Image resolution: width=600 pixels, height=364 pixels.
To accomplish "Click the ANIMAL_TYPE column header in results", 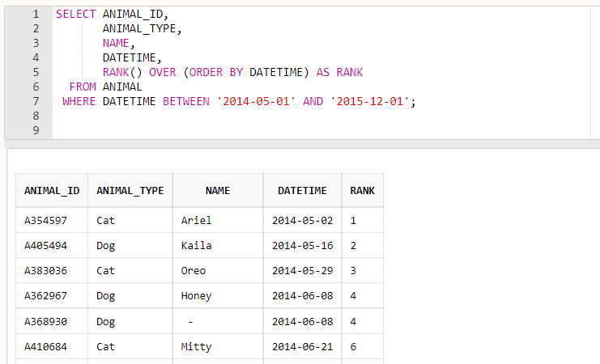I will click(x=130, y=190).
